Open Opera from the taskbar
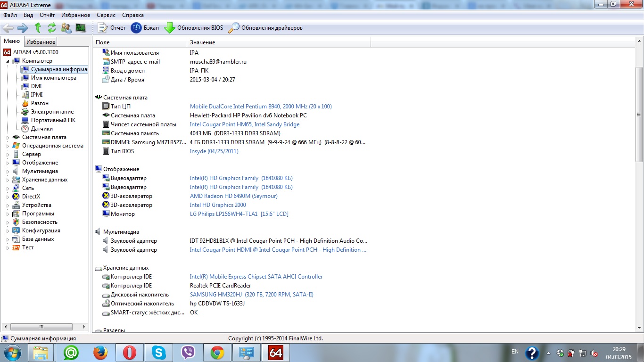This screenshot has width=644, height=362. click(x=130, y=353)
